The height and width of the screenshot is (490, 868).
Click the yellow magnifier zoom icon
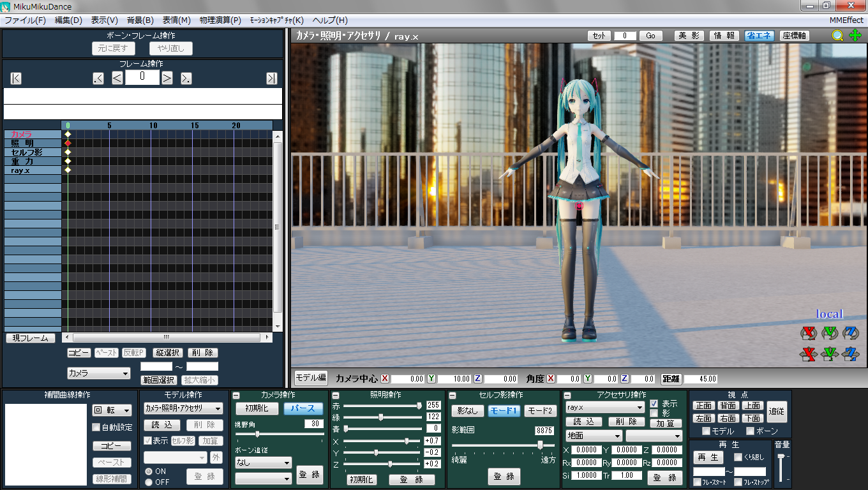pos(838,36)
